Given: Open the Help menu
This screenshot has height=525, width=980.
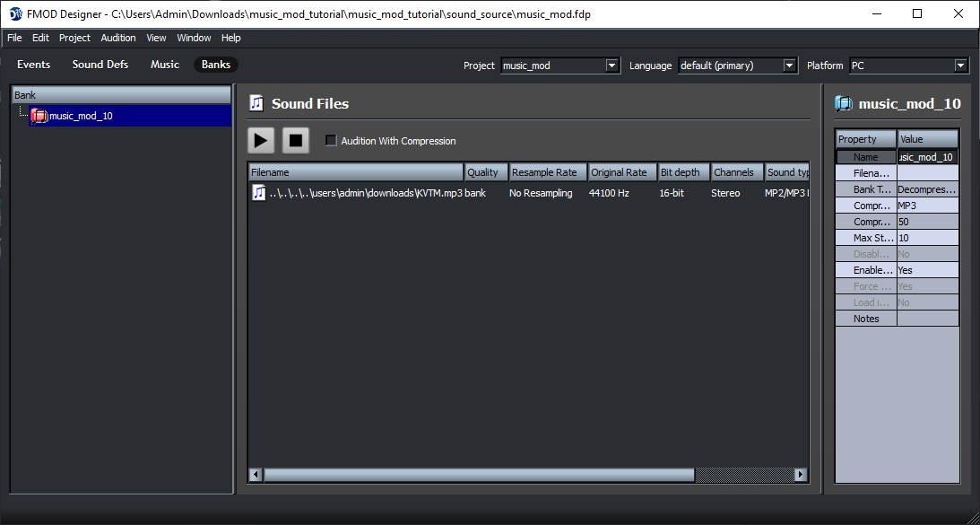Looking at the screenshot, I should (x=231, y=38).
